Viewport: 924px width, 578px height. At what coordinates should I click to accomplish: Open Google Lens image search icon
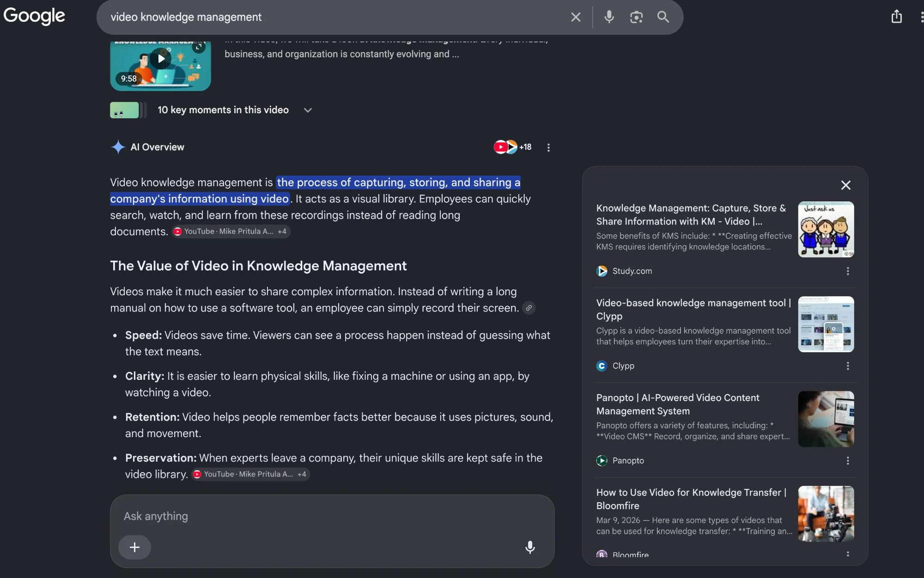pyautogui.click(x=636, y=17)
